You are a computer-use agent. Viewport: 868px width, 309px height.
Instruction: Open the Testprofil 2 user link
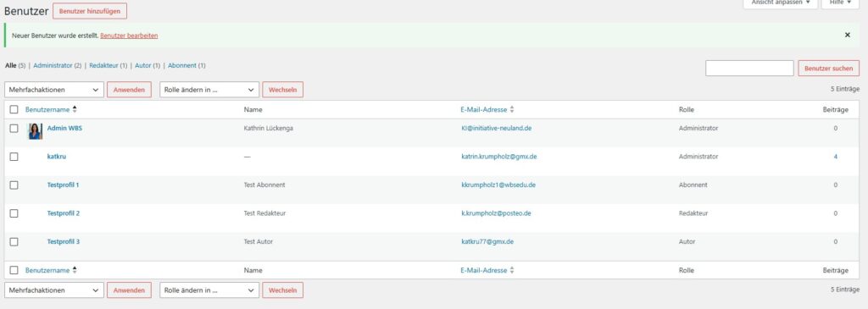pos(63,213)
